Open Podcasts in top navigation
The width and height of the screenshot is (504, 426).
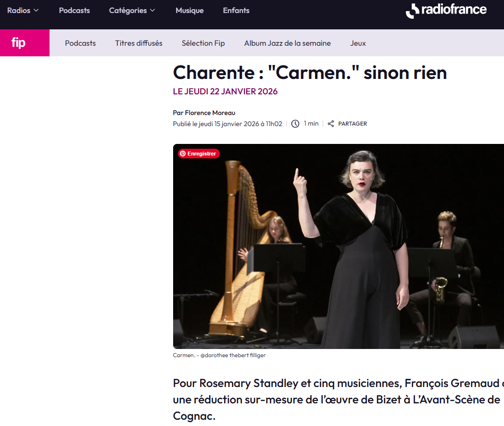pyautogui.click(x=74, y=11)
